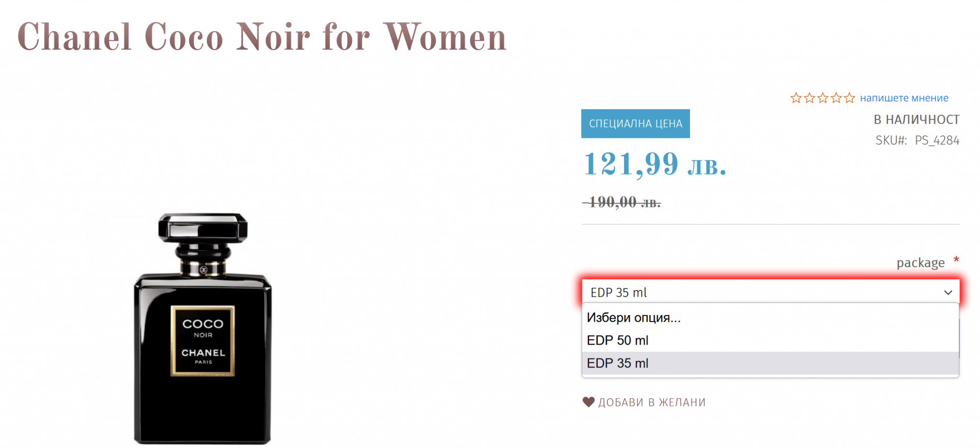Image resolution: width=980 pixels, height=448 pixels.
Task: Click the package dropdown chevron arrow
Action: click(x=948, y=292)
